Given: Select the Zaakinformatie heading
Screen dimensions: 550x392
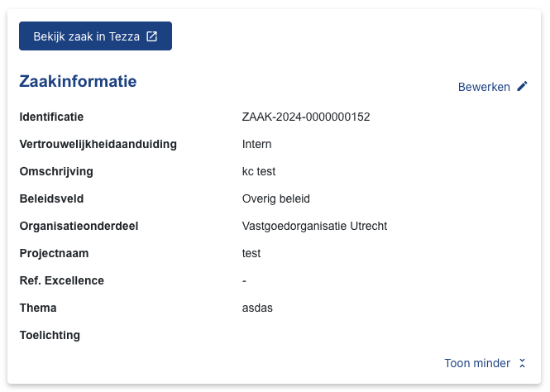Looking at the screenshot, I should [x=78, y=81].
